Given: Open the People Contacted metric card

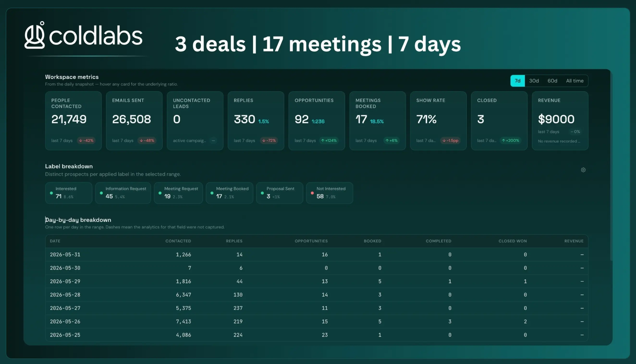Looking at the screenshot, I should pyautogui.click(x=73, y=121).
